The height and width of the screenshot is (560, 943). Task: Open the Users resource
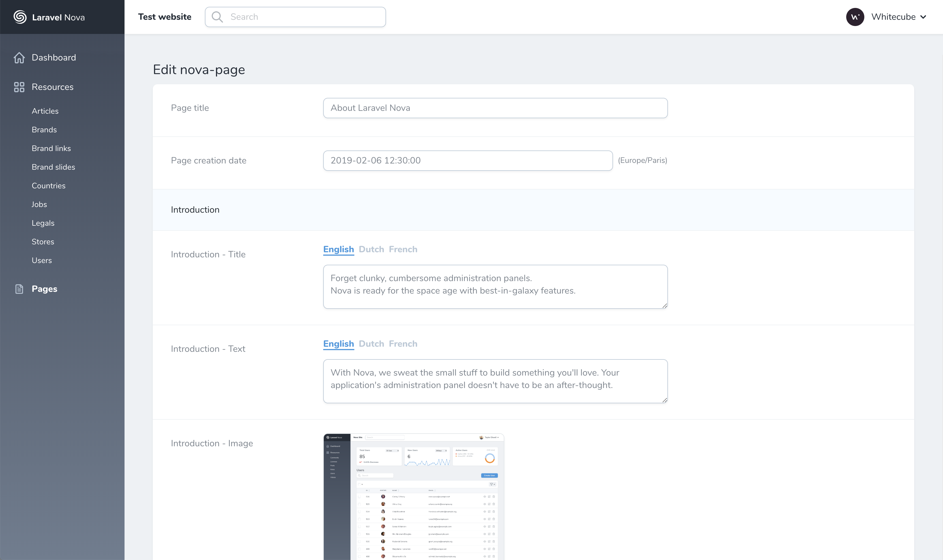click(42, 260)
